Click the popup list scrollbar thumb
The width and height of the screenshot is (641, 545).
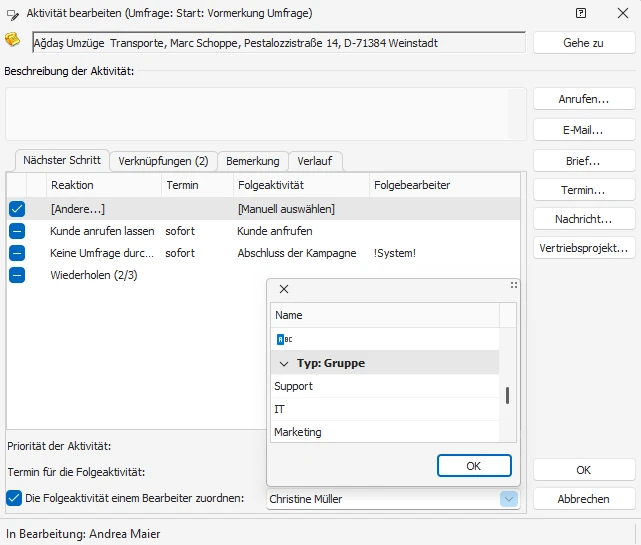(x=507, y=395)
